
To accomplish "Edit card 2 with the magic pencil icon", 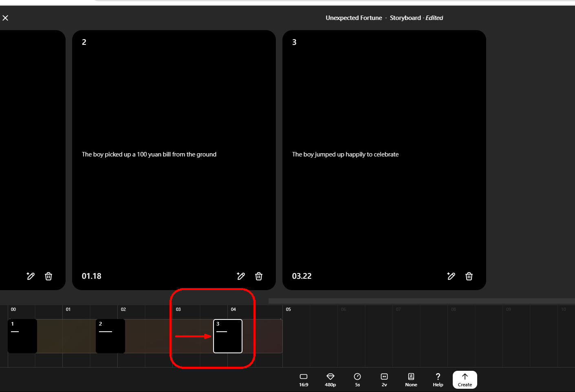I will pyautogui.click(x=241, y=276).
